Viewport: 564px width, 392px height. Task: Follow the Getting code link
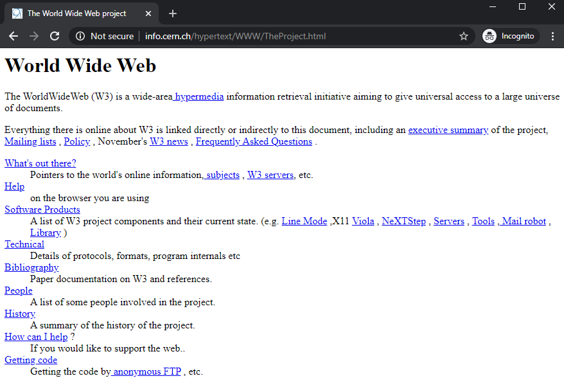pos(31,360)
